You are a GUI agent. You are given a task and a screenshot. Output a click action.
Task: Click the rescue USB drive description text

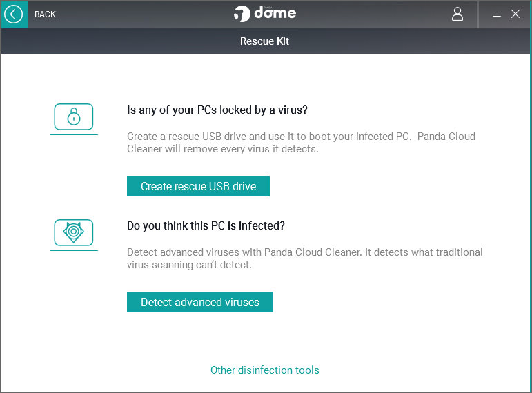(301, 143)
